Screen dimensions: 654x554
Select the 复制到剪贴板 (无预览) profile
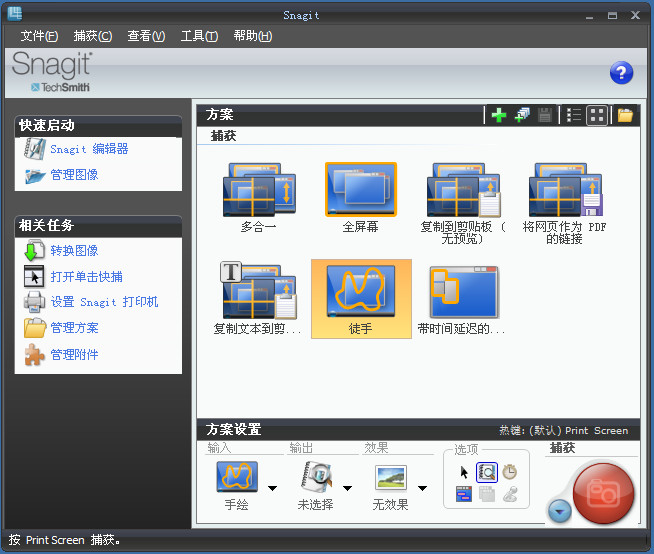pyautogui.click(x=462, y=203)
